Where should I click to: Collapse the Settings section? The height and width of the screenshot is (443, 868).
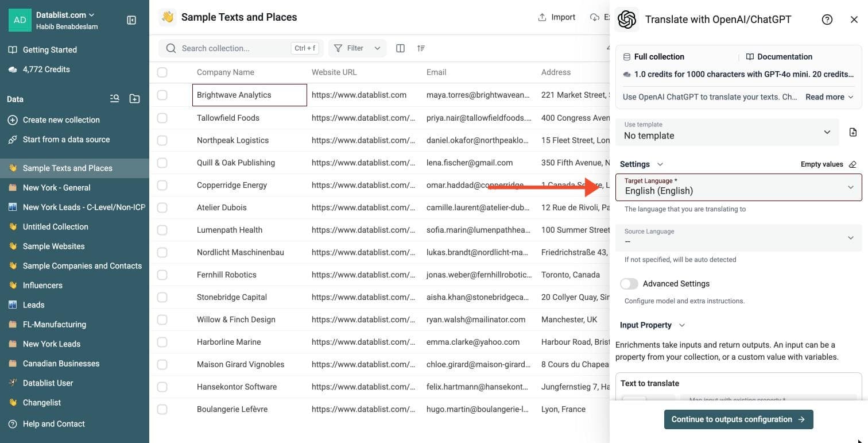coord(641,164)
